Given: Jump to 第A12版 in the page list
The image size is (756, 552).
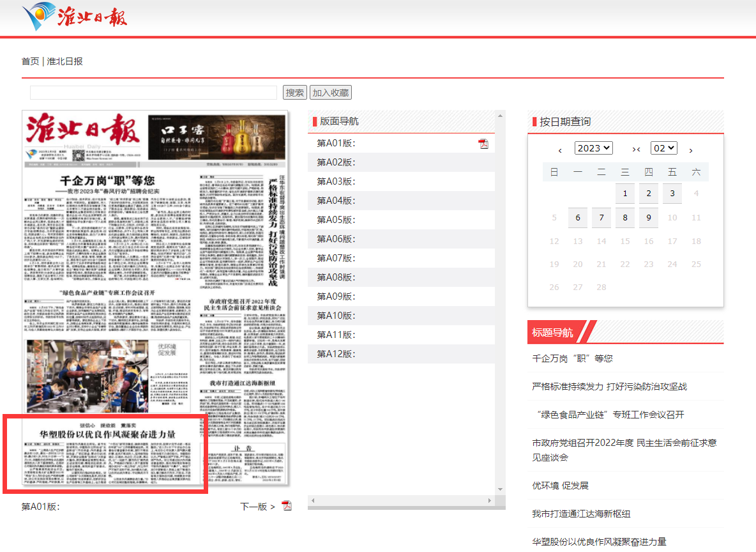Looking at the screenshot, I should click(x=336, y=354).
